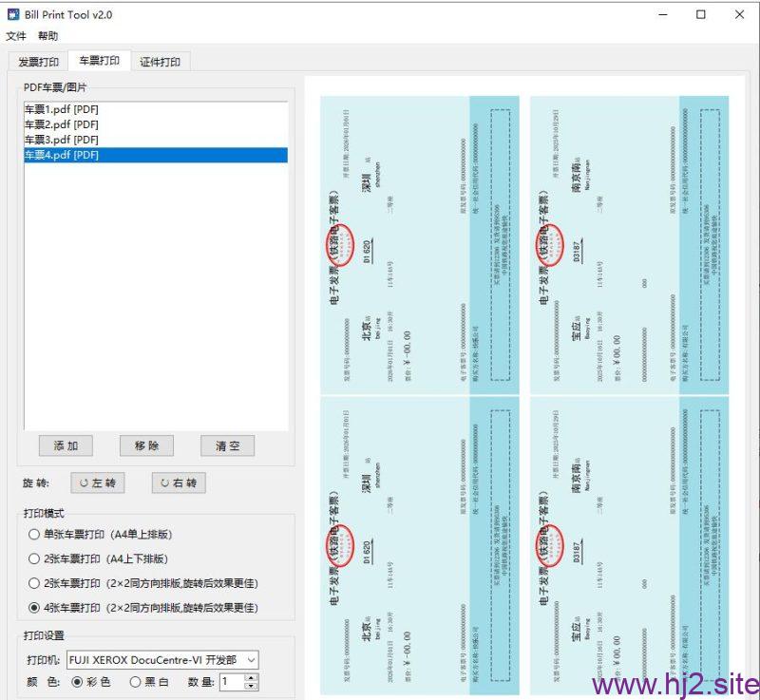Select 车票2.pdf in the file list

tap(156, 124)
